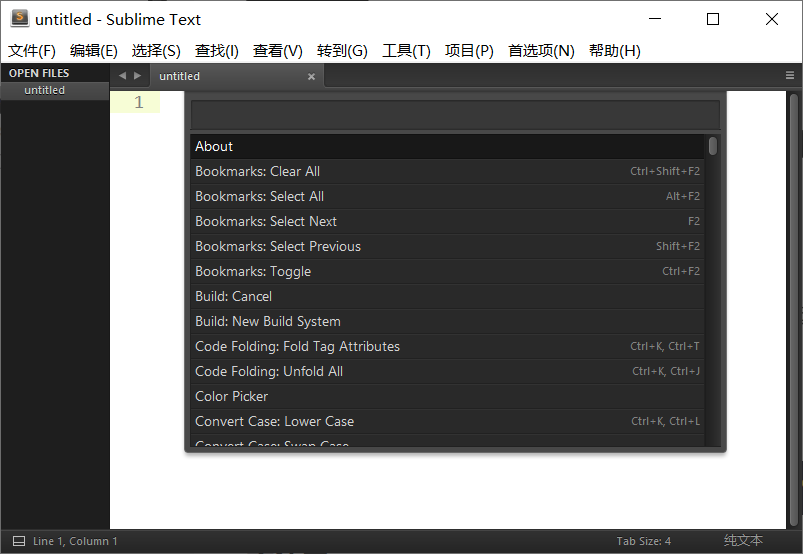This screenshot has width=803, height=554.
Task: Choose Bookmarks: Select All command
Action: click(447, 197)
